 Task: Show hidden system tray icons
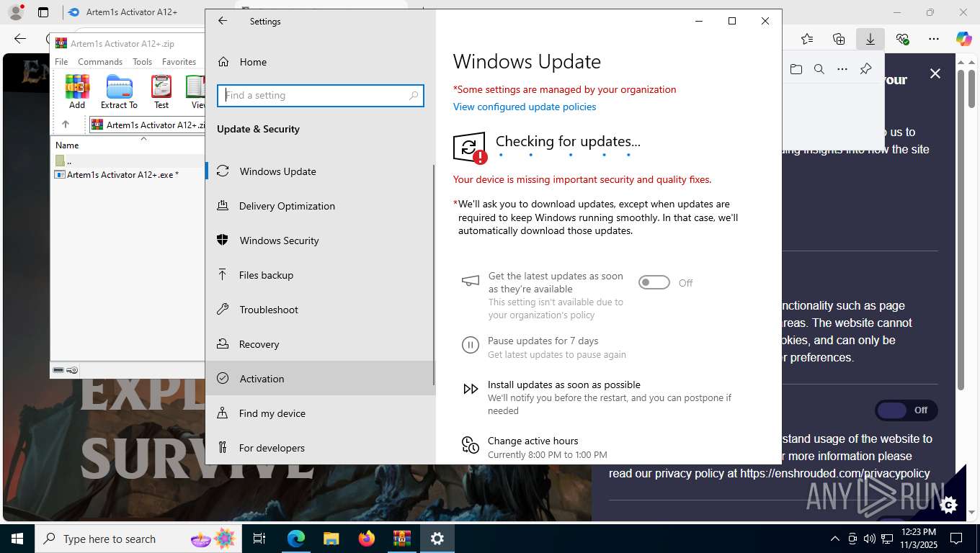pyautogui.click(x=835, y=539)
